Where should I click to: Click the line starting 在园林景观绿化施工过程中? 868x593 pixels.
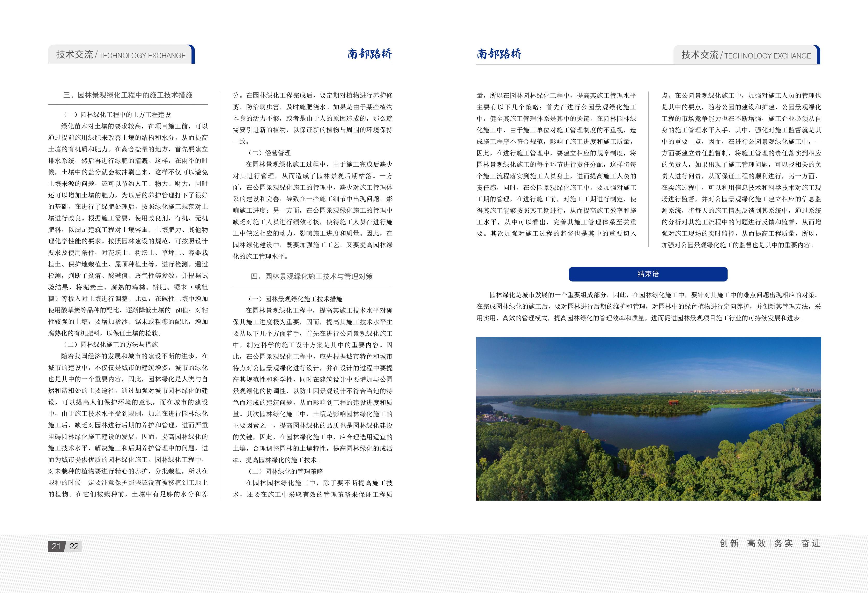[319, 164]
